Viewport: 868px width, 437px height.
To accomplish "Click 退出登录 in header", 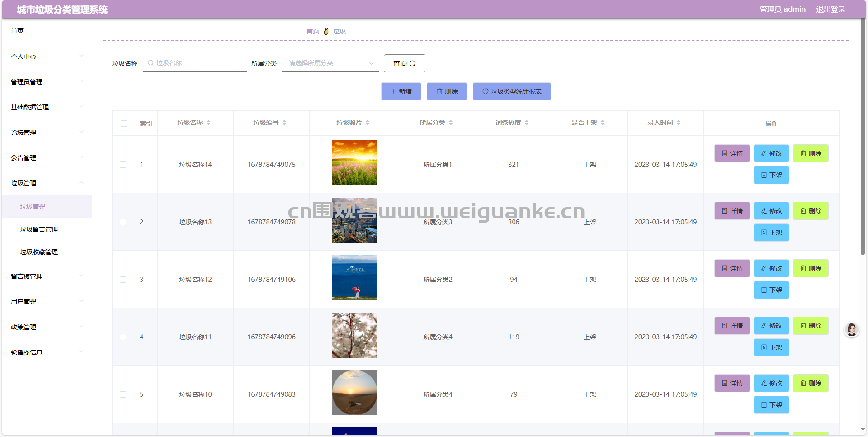I will click(x=830, y=9).
